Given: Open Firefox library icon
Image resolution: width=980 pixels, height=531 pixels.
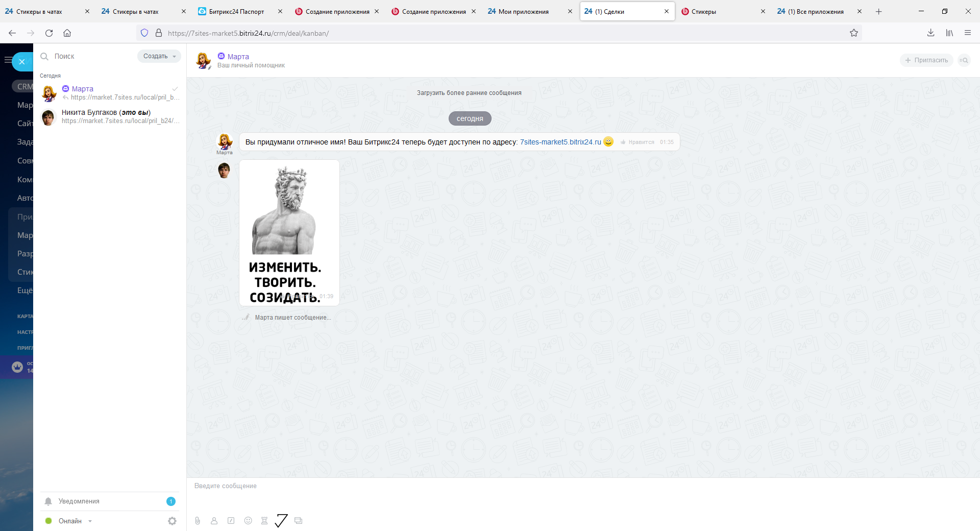Looking at the screenshot, I should [x=949, y=33].
